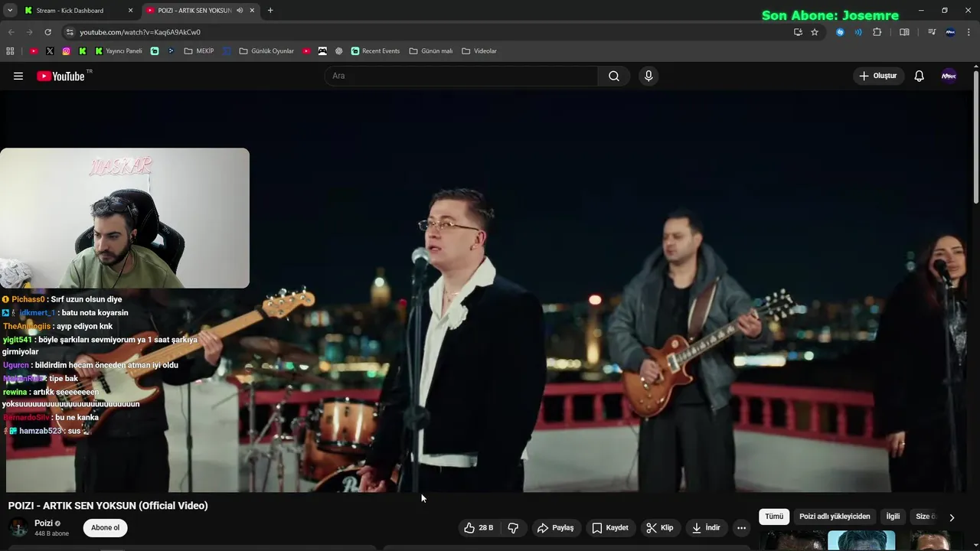Open the tab search dropdown arrow
The height and width of the screenshot is (551, 980).
pos(10,11)
